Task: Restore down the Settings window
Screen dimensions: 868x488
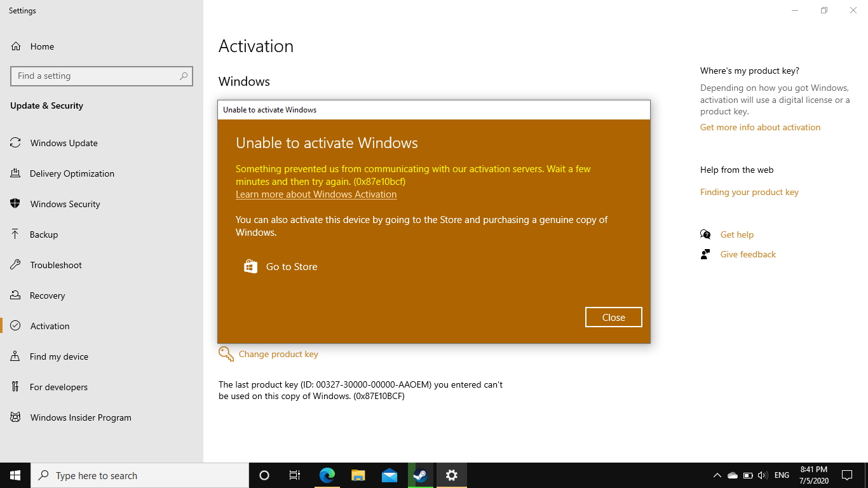Action: point(824,10)
